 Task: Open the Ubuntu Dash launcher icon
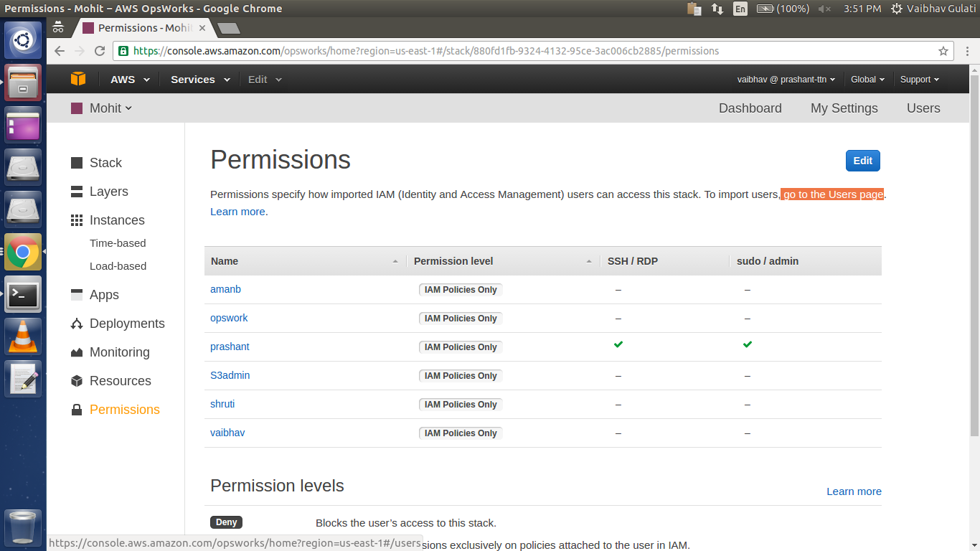click(23, 40)
